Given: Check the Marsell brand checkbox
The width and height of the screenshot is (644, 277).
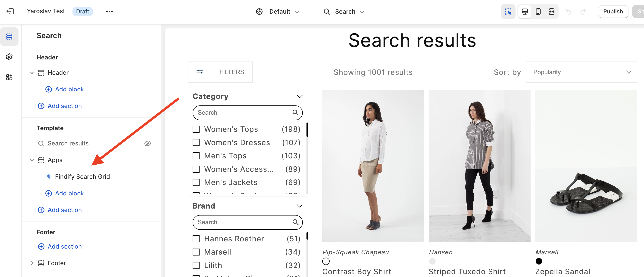Looking at the screenshot, I should (196, 252).
